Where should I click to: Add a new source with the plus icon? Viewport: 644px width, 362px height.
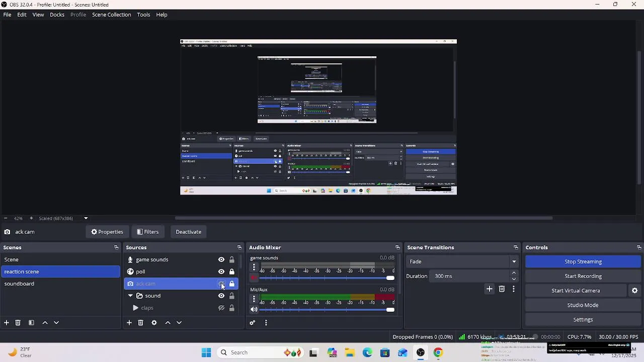click(x=129, y=323)
